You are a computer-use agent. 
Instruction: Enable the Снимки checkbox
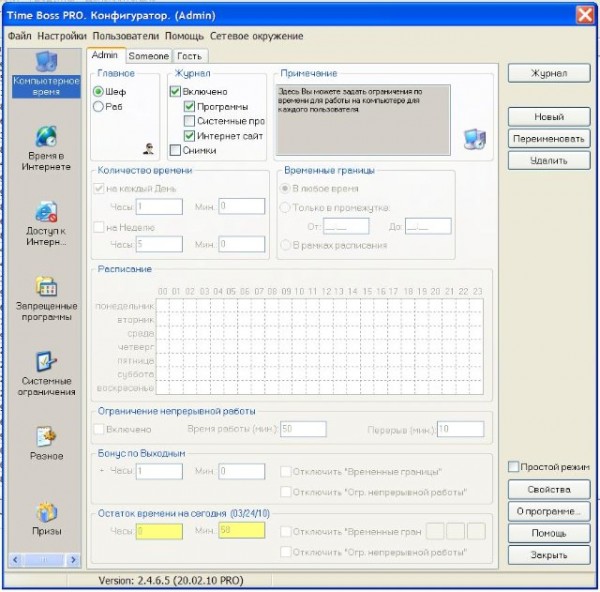coord(175,150)
